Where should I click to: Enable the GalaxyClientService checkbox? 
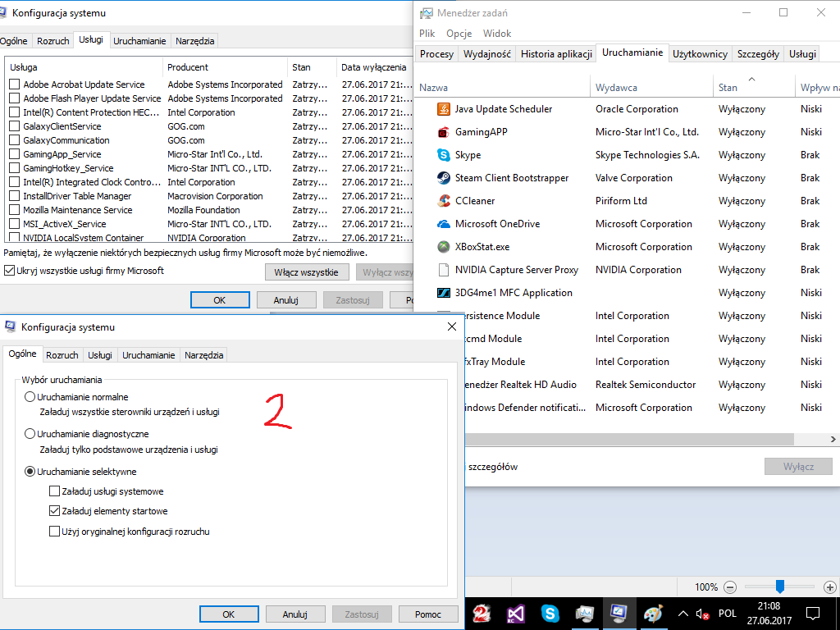click(x=15, y=126)
